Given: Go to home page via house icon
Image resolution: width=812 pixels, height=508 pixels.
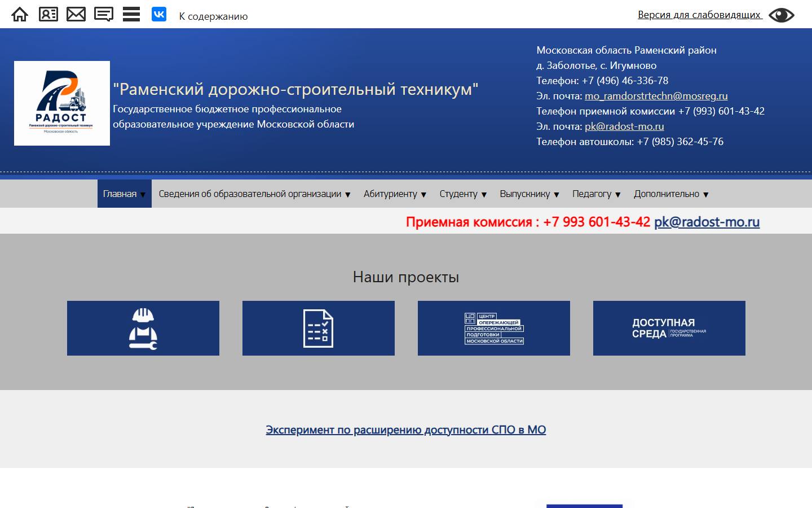Looking at the screenshot, I should (20, 14).
